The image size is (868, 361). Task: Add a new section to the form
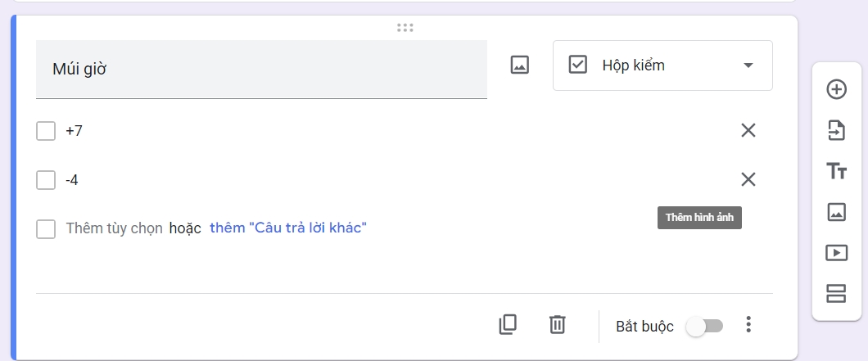point(836,293)
